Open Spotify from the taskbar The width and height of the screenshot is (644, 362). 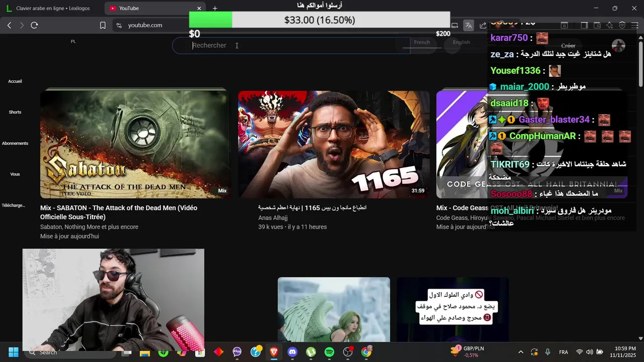[x=329, y=352]
